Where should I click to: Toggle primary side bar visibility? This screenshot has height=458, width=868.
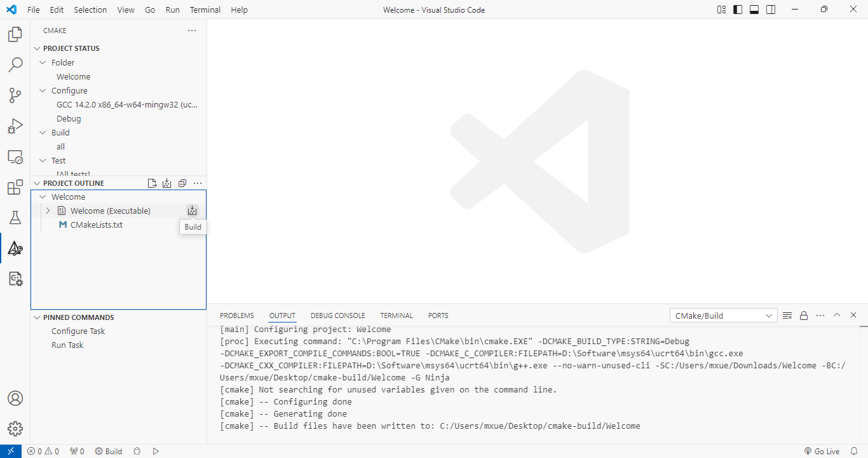[738, 10]
